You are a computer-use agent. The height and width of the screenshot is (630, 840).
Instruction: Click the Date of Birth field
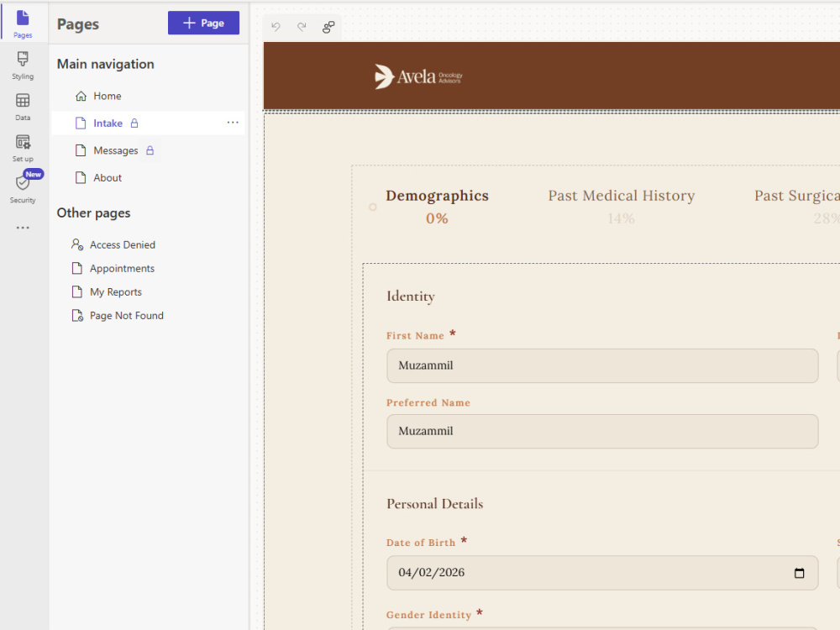[x=602, y=573]
